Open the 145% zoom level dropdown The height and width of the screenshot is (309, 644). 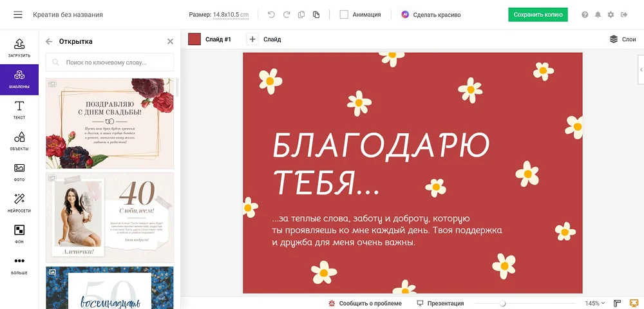595,303
